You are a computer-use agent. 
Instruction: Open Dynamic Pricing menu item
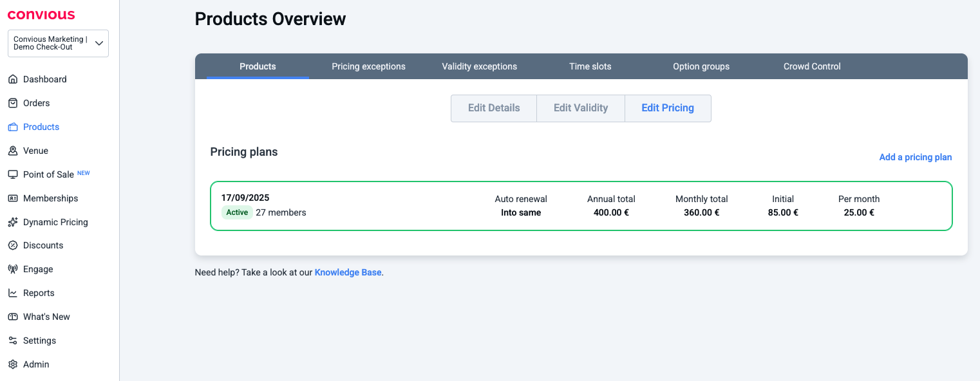55,222
